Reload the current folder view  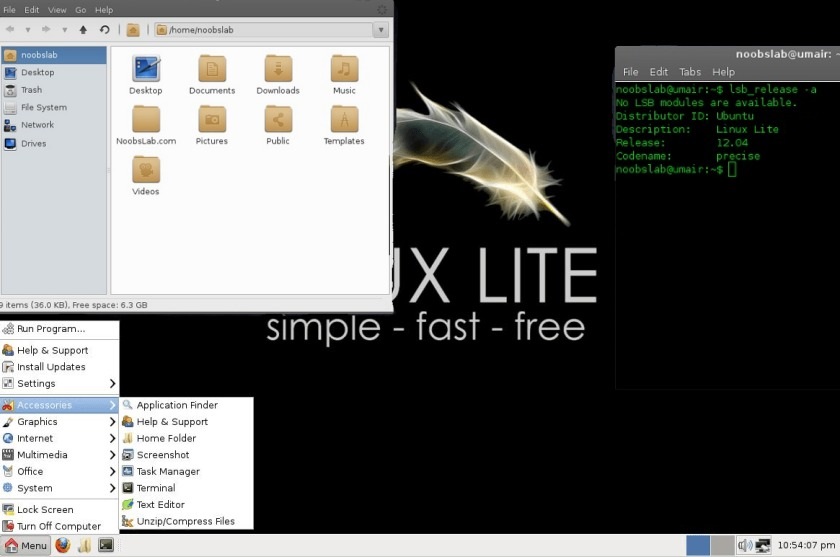pyautogui.click(x=104, y=29)
